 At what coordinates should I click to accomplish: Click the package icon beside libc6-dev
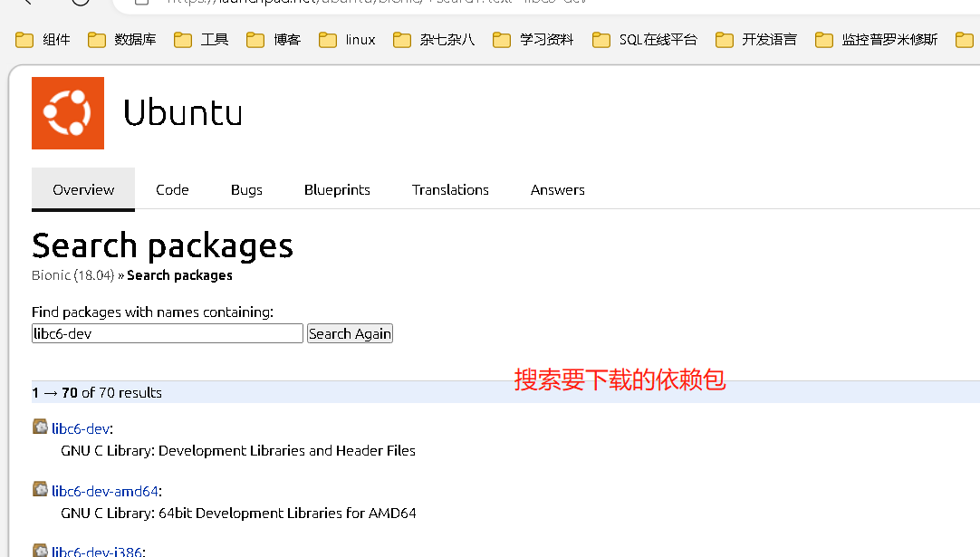pos(40,427)
